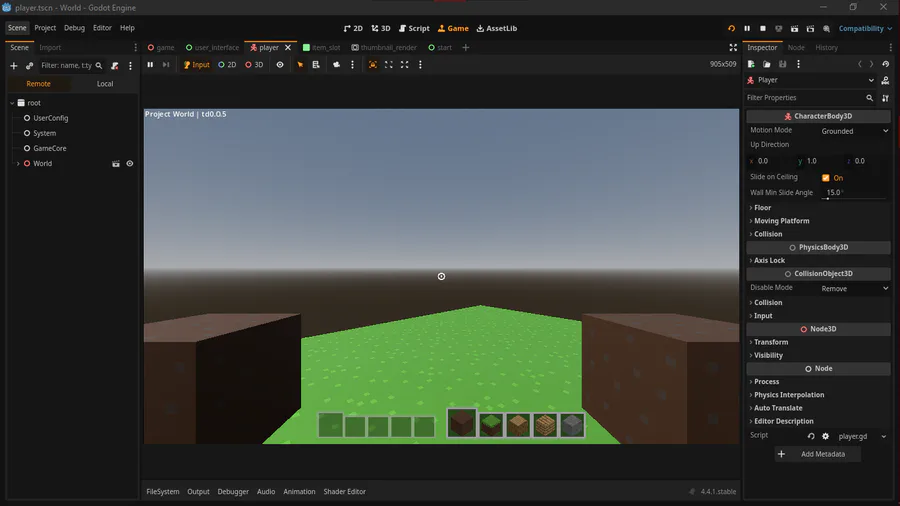Click the attach script icon in Scene dock
900x506 pixels.
(x=115, y=65)
